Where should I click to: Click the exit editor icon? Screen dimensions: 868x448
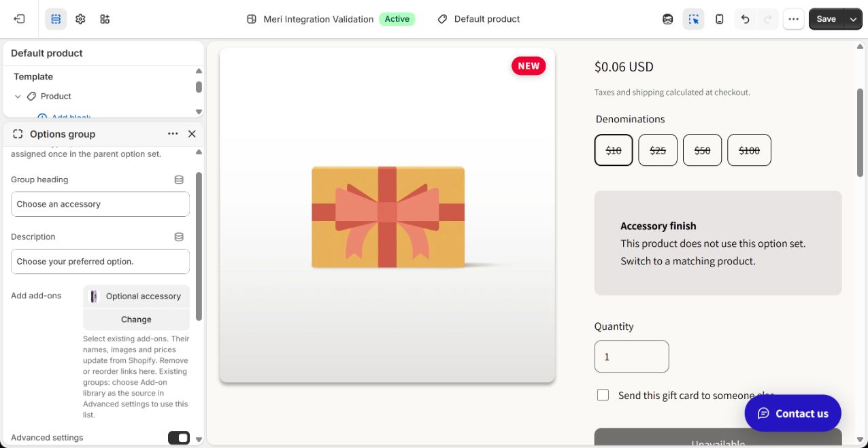tap(19, 19)
